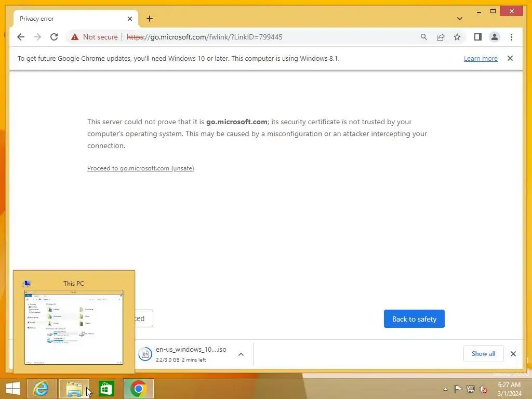Screen dimensions: 532x399
Task: Open Action Center flag icon
Action: (458, 389)
